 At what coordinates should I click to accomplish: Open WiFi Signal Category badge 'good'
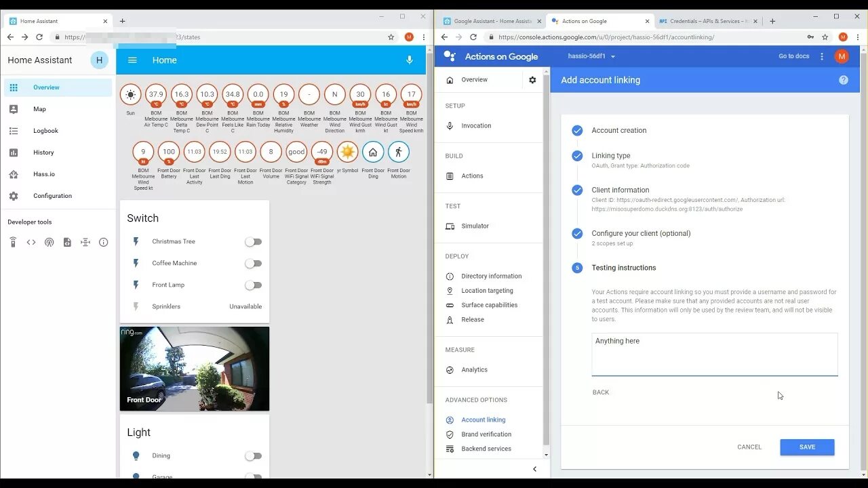(296, 152)
